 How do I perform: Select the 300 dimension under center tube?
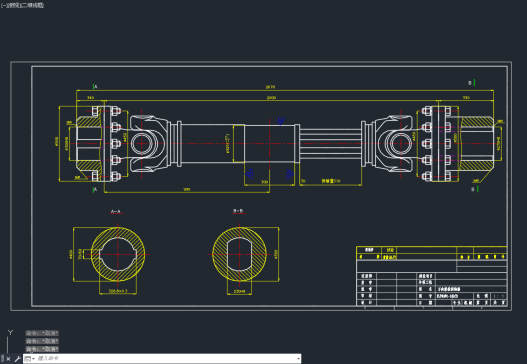coord(265,182)
